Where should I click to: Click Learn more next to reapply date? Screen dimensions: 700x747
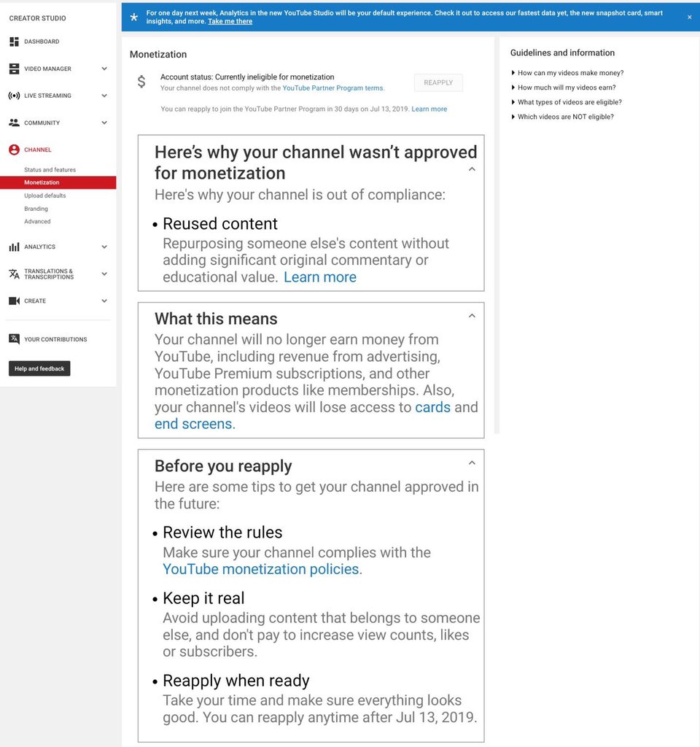[429, 109]
